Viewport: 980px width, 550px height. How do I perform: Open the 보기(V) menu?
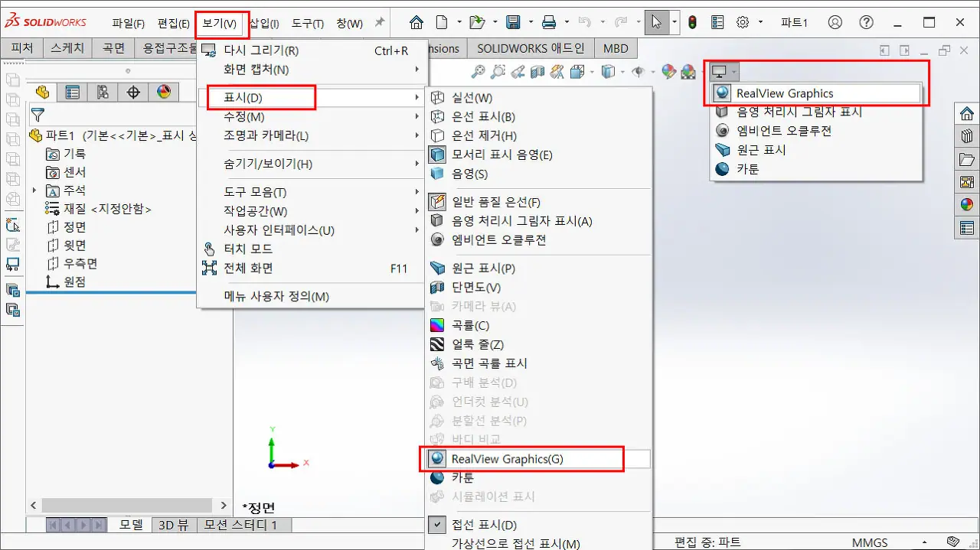219,23
